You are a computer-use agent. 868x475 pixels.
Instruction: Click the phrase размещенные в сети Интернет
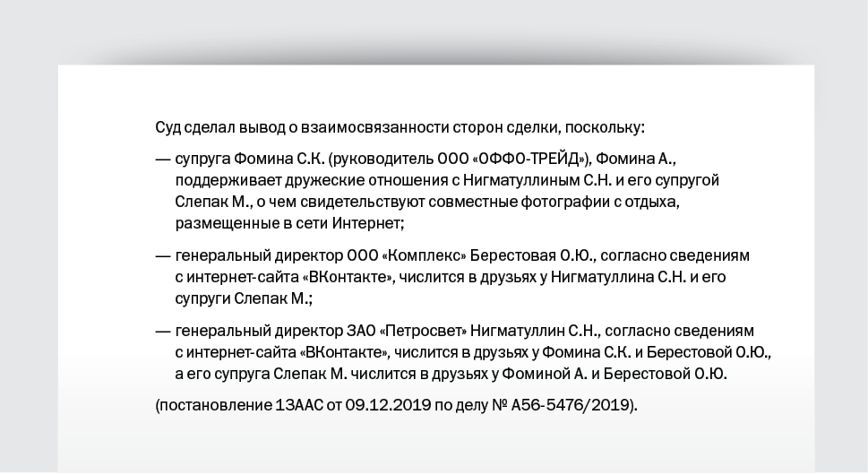288,224
